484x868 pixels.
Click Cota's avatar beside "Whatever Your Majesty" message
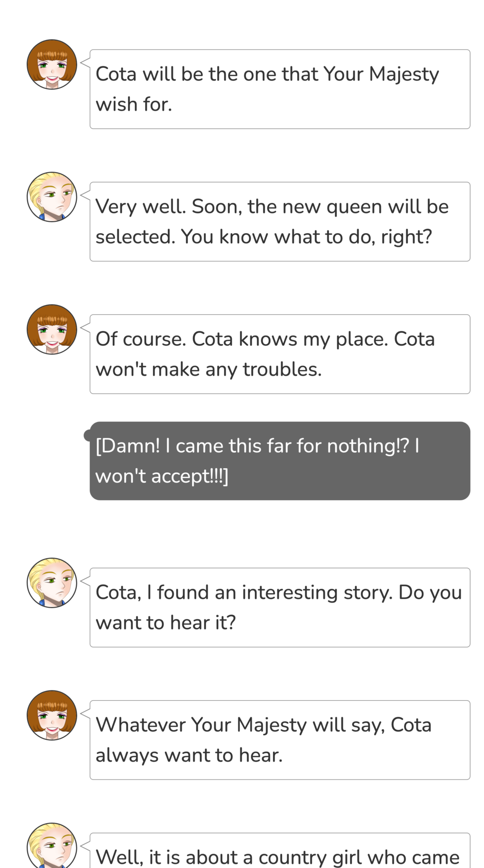click(x=52, y=715)
